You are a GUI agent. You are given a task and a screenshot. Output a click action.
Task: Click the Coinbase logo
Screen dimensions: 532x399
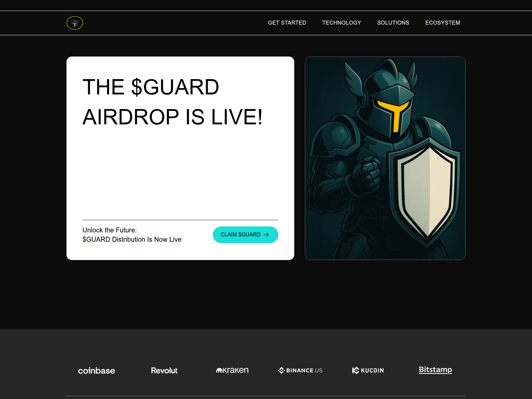96,370
